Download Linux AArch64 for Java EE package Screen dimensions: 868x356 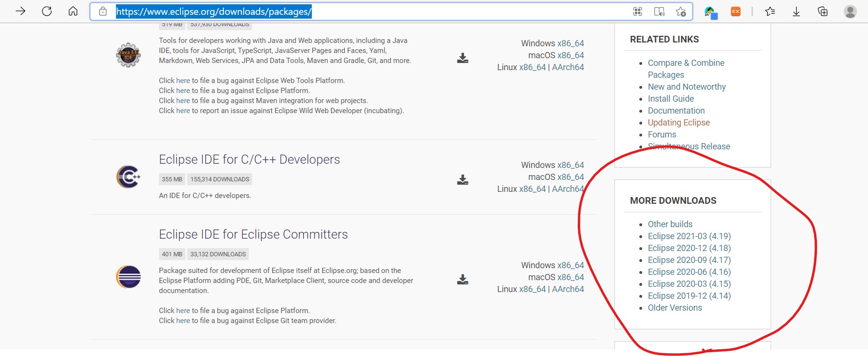tap(568, 67)
